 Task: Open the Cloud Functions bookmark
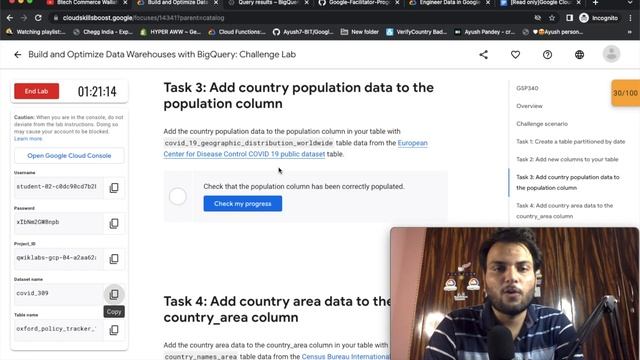point(237,32)
